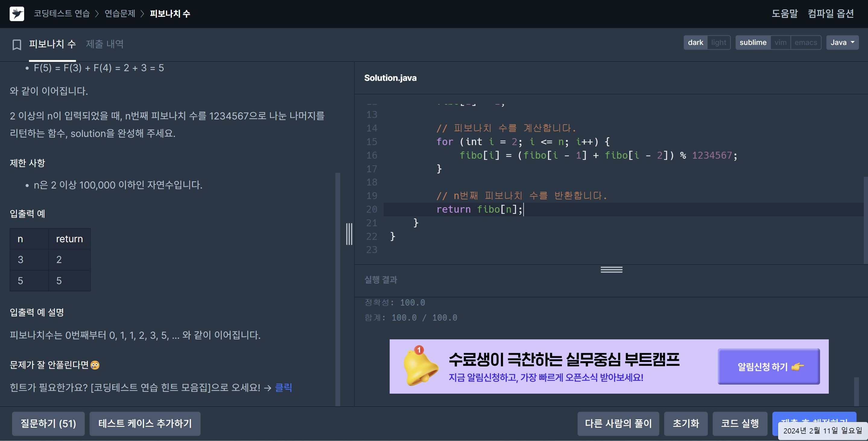Open 도움말 help menu
The width and height of the screenshot is (868, 441).
coord(784,14)
